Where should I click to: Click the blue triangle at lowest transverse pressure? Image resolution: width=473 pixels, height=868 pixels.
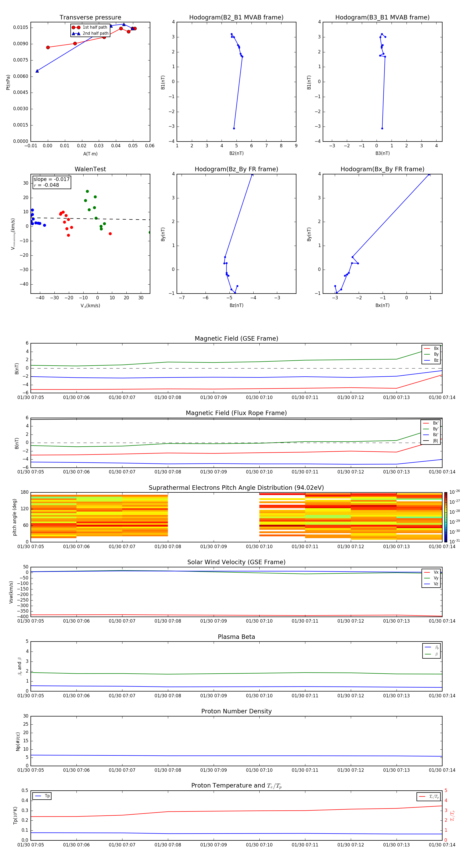pyautogui.click(x=37, y=71)
